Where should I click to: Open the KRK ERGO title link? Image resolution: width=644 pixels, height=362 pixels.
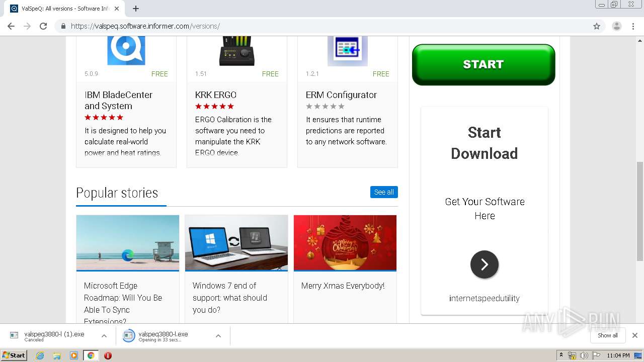216,95
